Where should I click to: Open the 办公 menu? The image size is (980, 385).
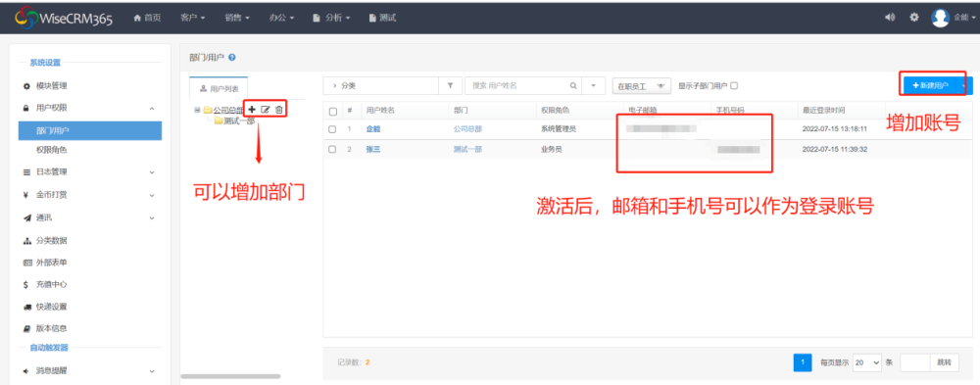[x=282, y=18]
